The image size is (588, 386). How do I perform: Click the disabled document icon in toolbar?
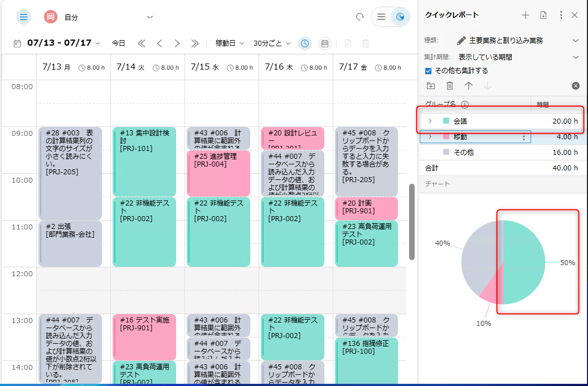[348, 43]
